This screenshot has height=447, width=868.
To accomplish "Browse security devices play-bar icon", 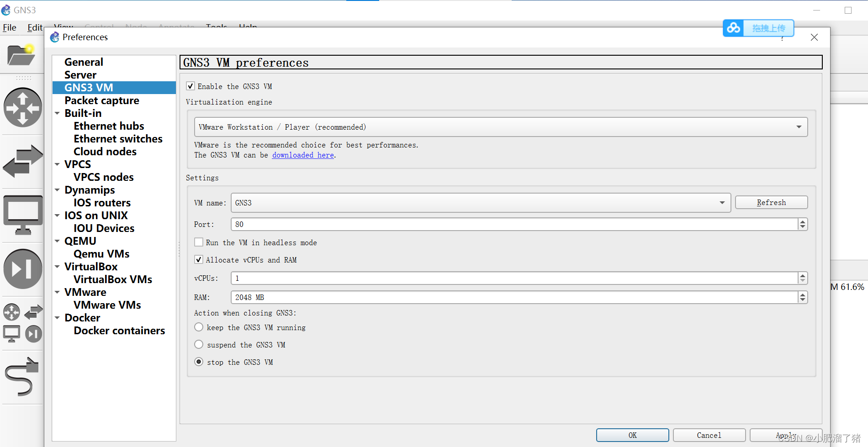I will [23, 269].
